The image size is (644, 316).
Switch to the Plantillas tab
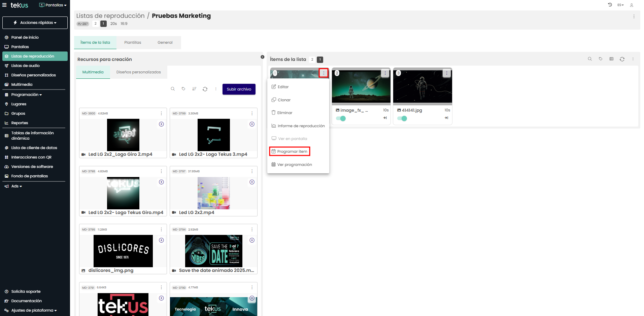point(133,42)
